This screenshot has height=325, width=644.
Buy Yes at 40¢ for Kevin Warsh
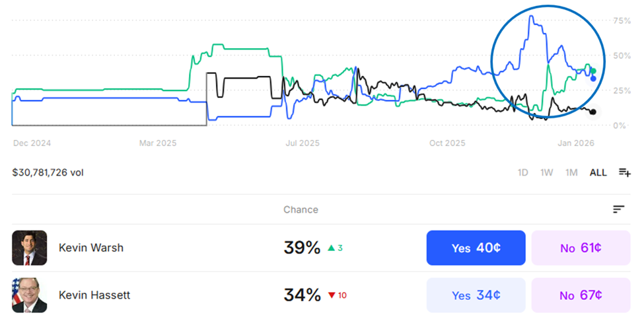476,248
